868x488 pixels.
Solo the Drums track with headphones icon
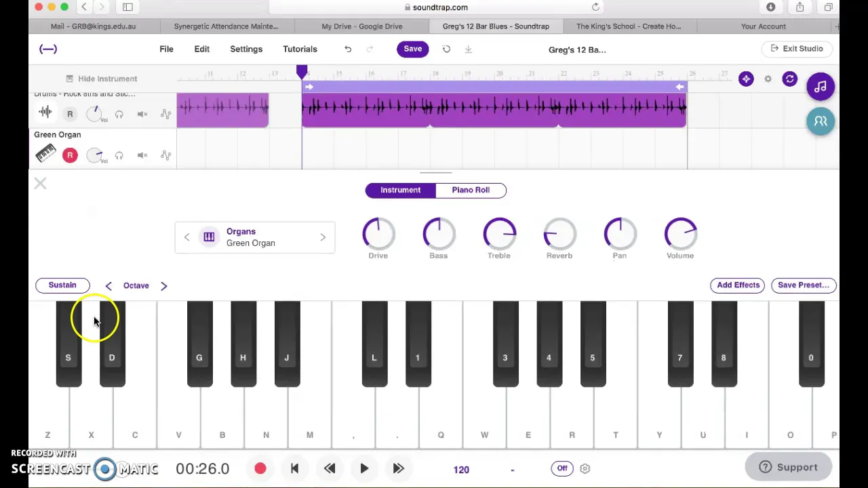119,114
